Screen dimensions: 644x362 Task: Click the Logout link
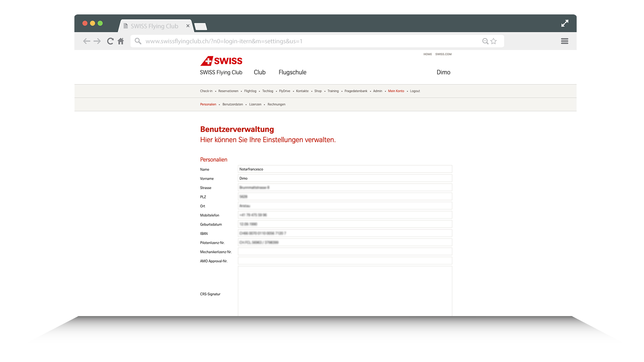click(x=415, y=91)
